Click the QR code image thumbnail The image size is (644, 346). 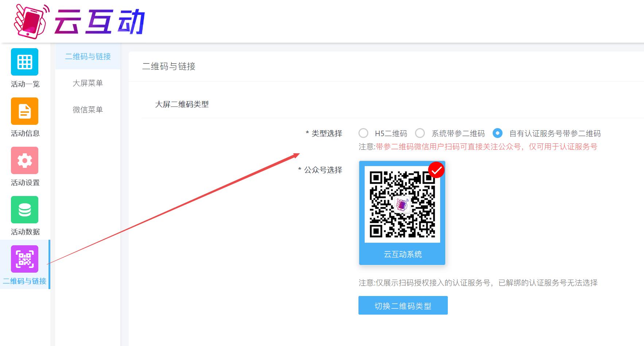click(402, 204)
